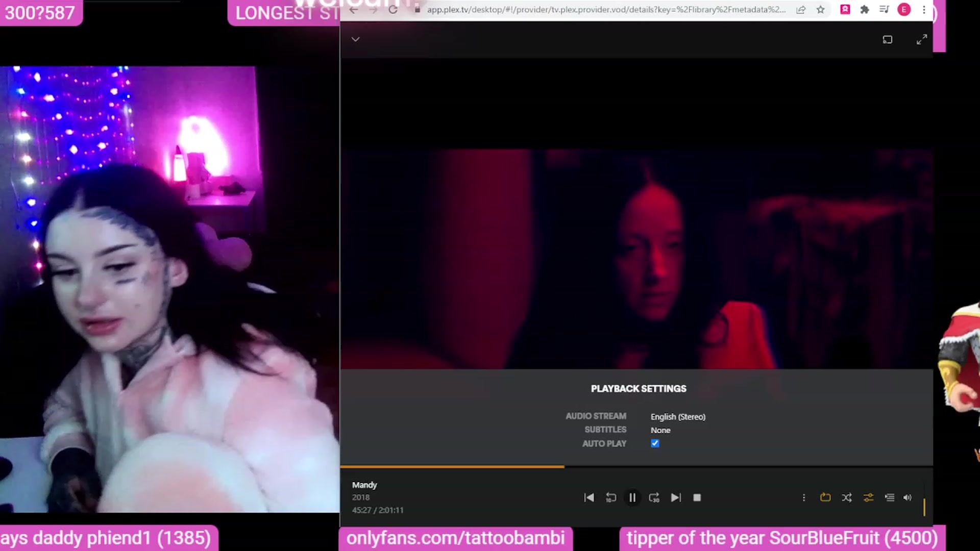Click the share page icon in address bar

[801, 10]
